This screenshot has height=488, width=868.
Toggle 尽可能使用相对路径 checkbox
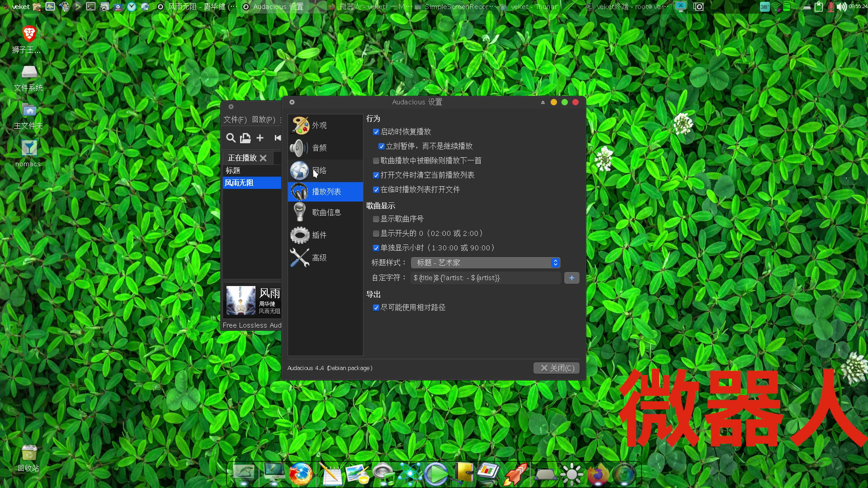pyautogui.click(x=376, y=308)
